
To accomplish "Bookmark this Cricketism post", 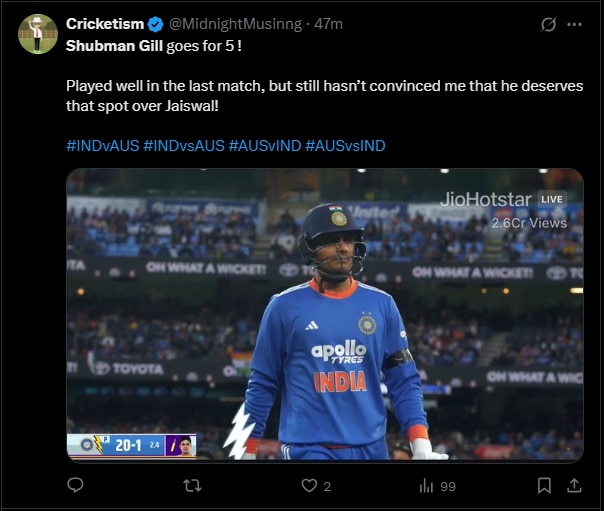I will coord(543,485).
